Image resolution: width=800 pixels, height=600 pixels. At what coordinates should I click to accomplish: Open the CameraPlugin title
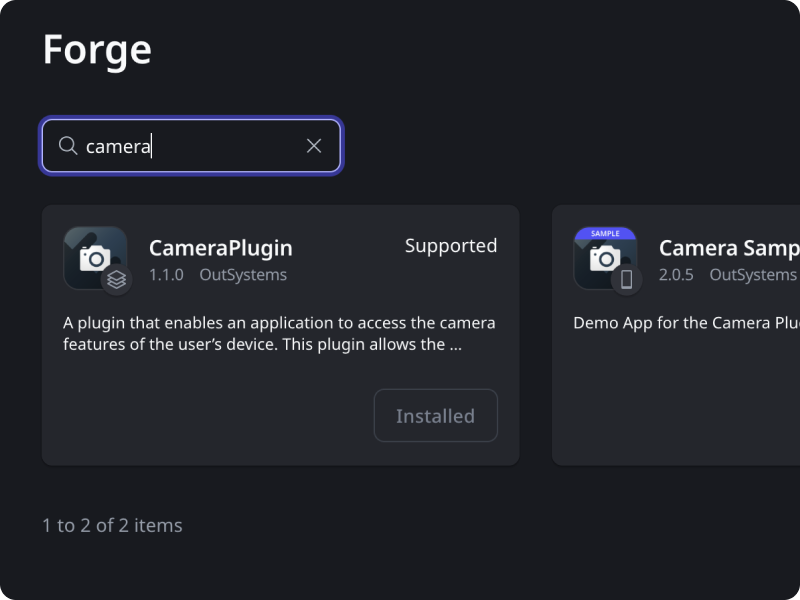pyautogui.click(x=220, y=248)
